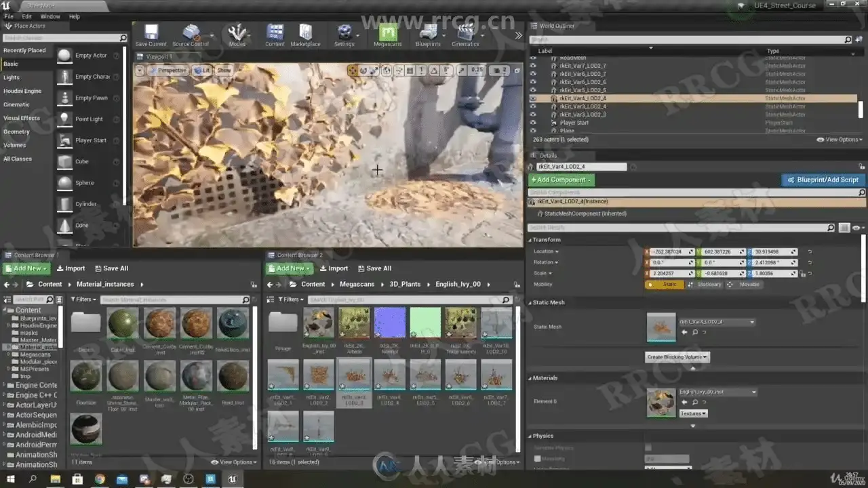The image size is (868, 488).
Task: Open the Settings toolbar icon
Action: click(x=344, y=33)
